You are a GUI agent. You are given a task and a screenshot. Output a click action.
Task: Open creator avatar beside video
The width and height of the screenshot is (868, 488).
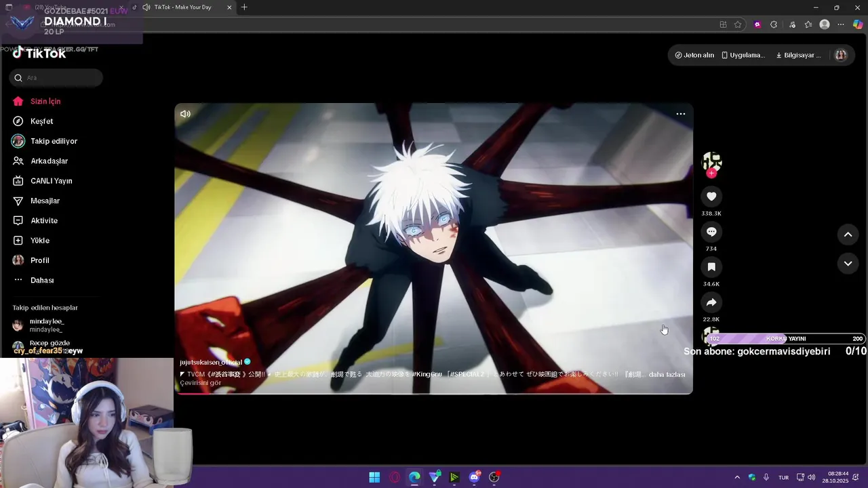[711, 161]
